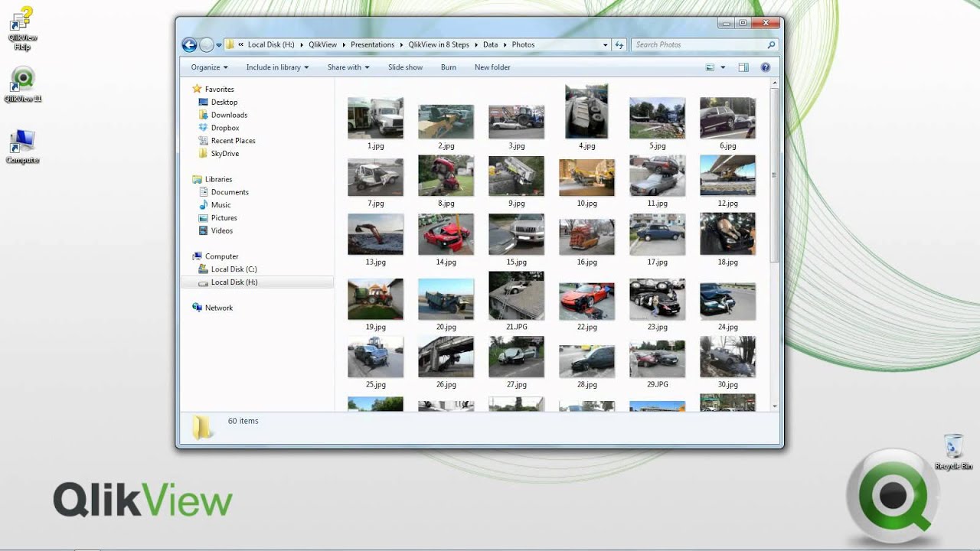Select Local Disk (C:) in the sidebar

227,269
